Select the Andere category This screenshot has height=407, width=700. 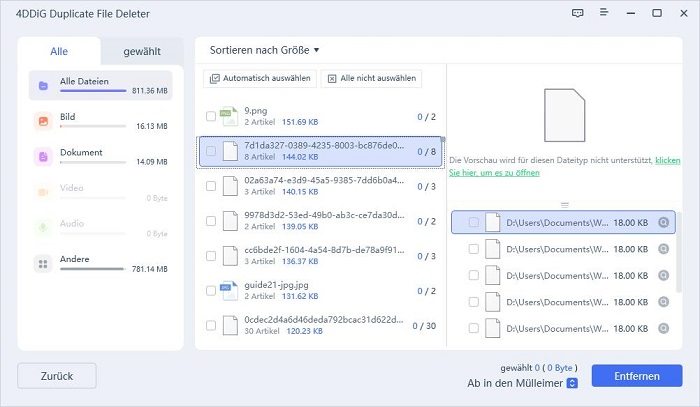100,264
